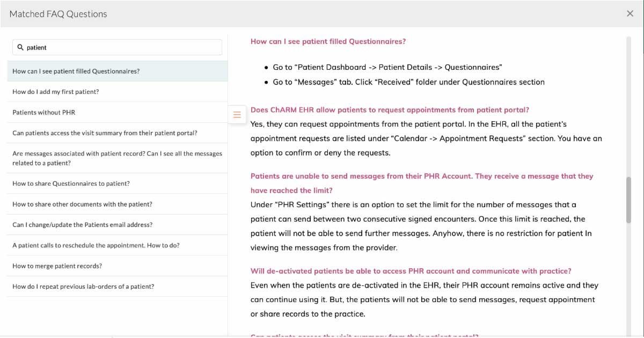Click 'Will de-activated patients be able' heading
Screen dimensions: 644x338
(411, 271)
